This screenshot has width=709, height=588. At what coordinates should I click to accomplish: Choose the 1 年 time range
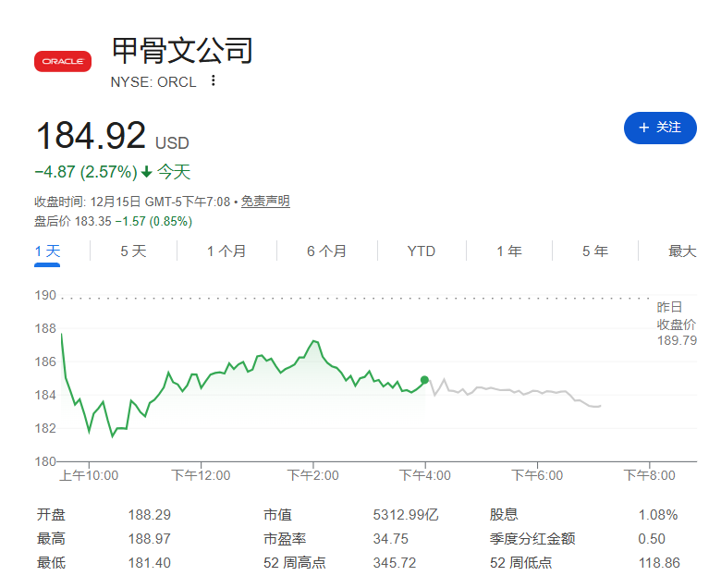(x=508, y=251)
